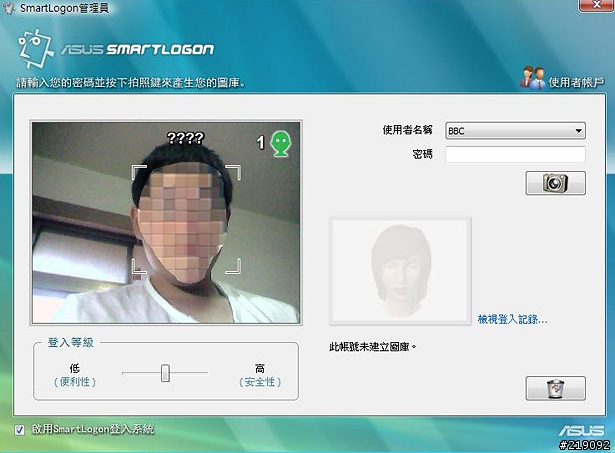Open the 使用者名稱 BBC dropdown

click(x=515, y=131)
